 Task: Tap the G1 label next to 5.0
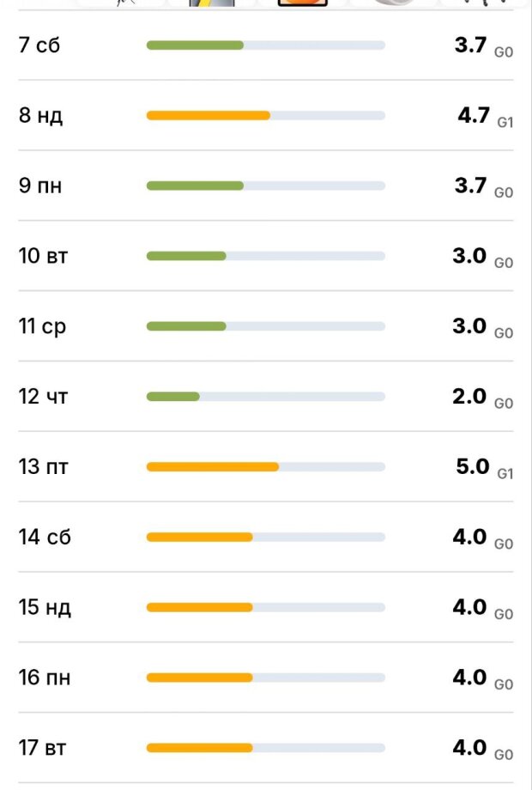(x=505, y=474)
